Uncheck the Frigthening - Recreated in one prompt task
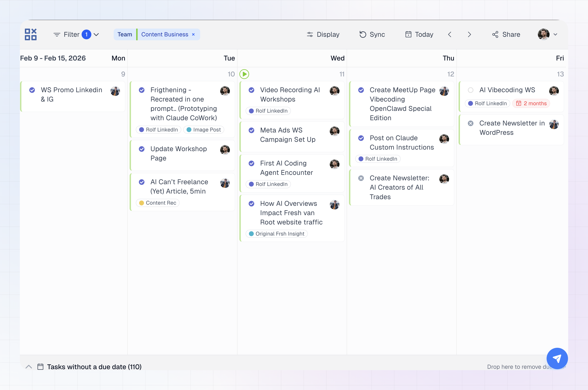 click(x=142, y=90)
